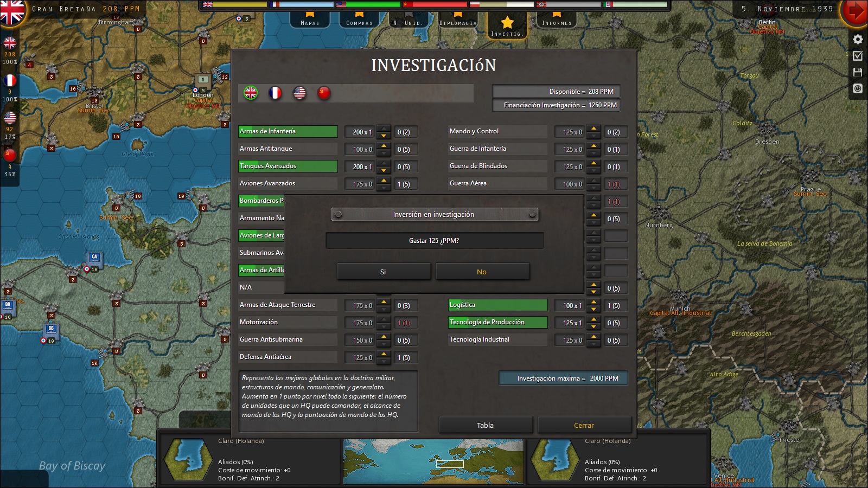Decrease Tanques Avanzados investment with down arrow
Viewport: 868px width, 488px height.
click(384, 170)
